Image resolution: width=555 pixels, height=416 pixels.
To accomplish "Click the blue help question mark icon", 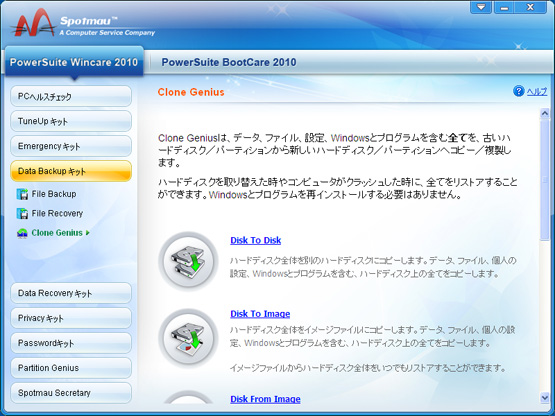I will [x=519, y=91].
